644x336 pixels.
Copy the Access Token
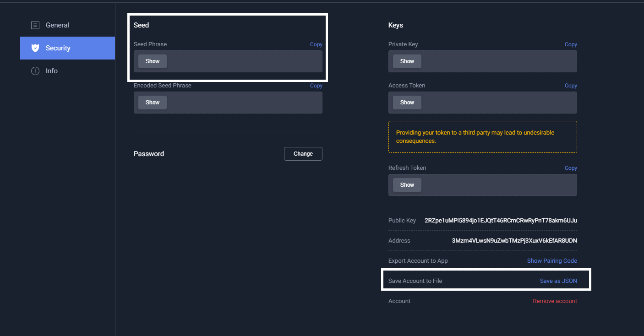click(x=571, y=86)
